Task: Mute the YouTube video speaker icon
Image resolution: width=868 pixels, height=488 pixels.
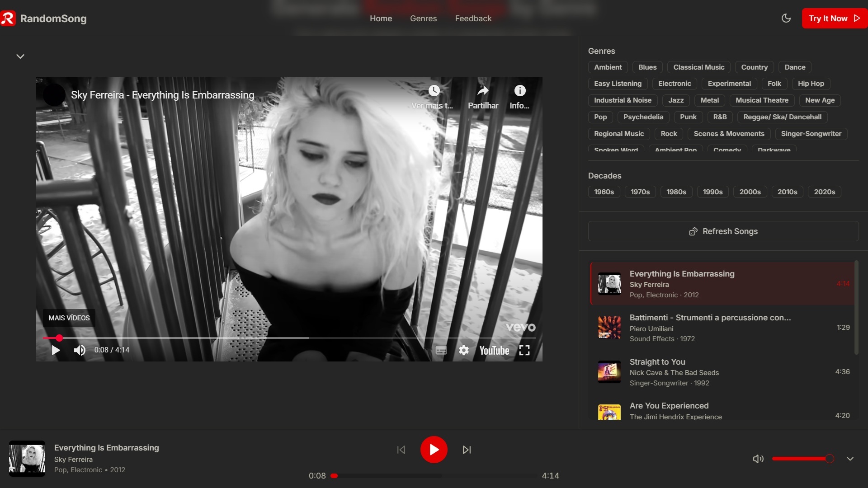Action: pos(80,350)
